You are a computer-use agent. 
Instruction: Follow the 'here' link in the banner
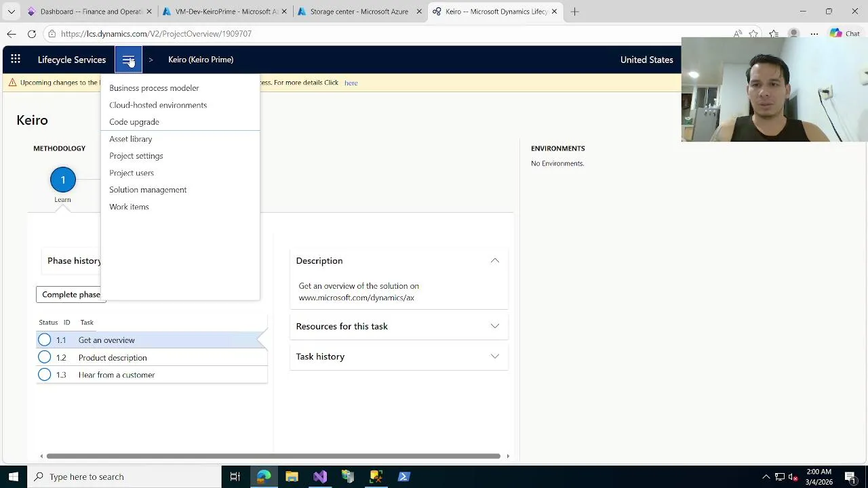click(x=351, y=83)
